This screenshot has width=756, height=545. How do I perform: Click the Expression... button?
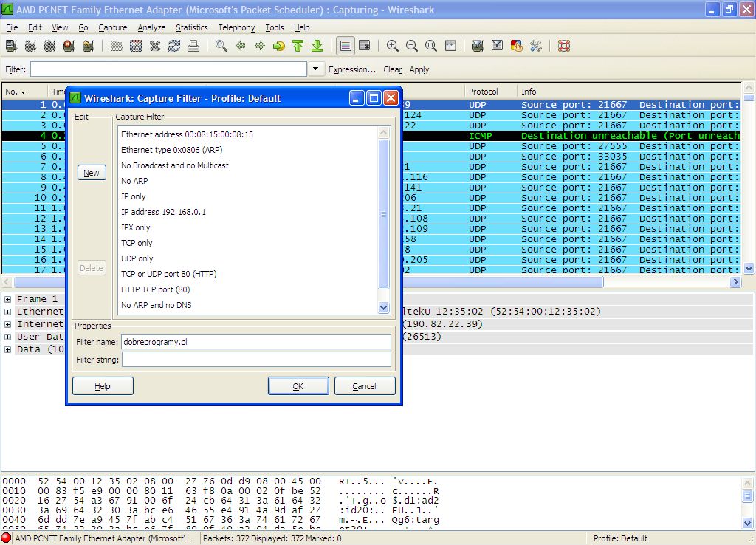[352, 69]
